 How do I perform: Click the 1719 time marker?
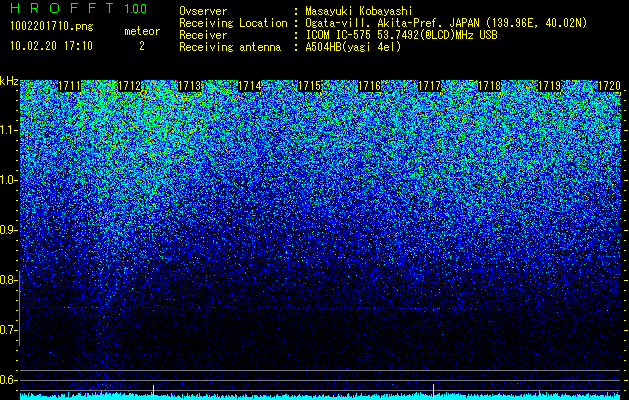[550, 86]
